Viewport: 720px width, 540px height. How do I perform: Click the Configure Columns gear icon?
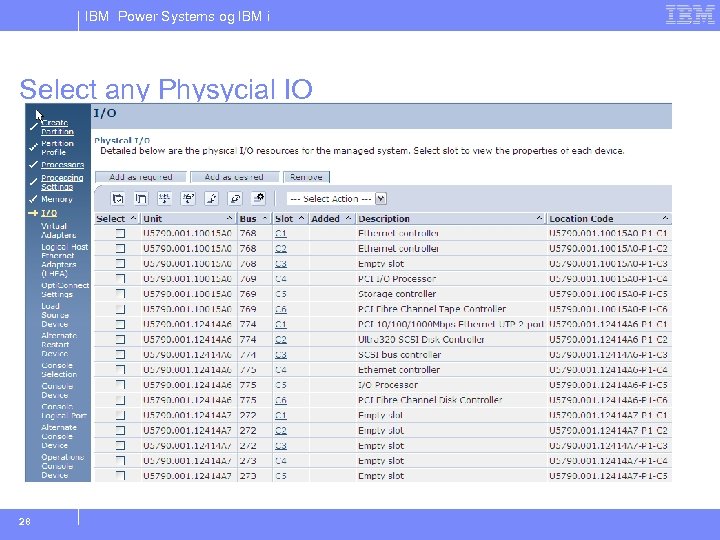(x=259, y=198)
